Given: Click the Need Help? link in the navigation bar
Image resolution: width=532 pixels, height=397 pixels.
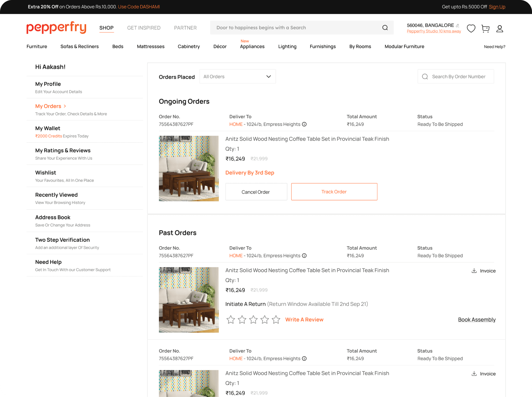Looking at the screenshot, I should point(494,47).
